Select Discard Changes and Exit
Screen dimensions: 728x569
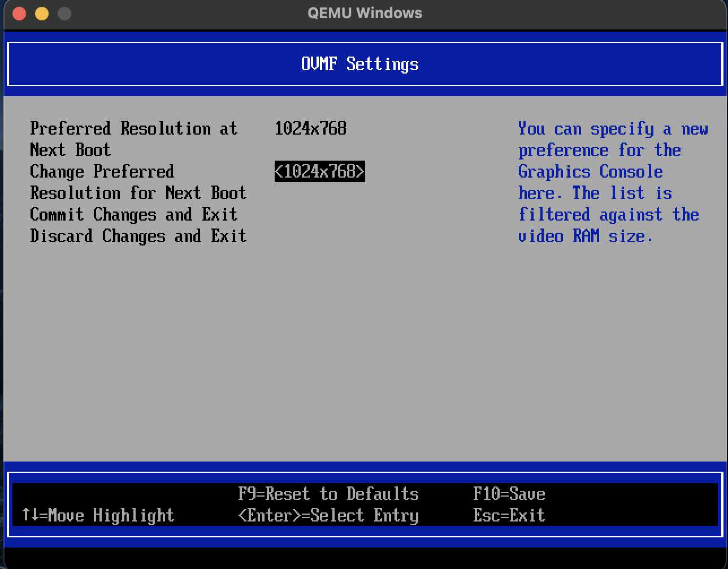click(x=138, y=236)
